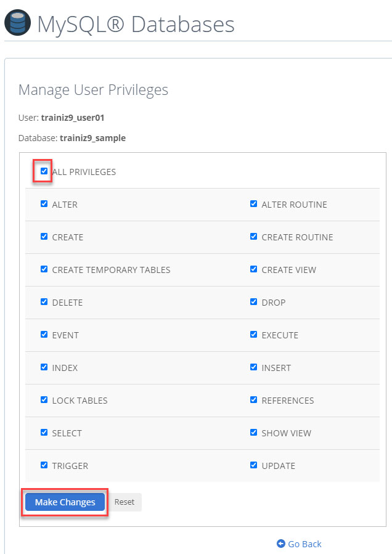Click the ALL PRIVILEGES label text
Viewport: 392px width, 554px height.
point(84,172)
